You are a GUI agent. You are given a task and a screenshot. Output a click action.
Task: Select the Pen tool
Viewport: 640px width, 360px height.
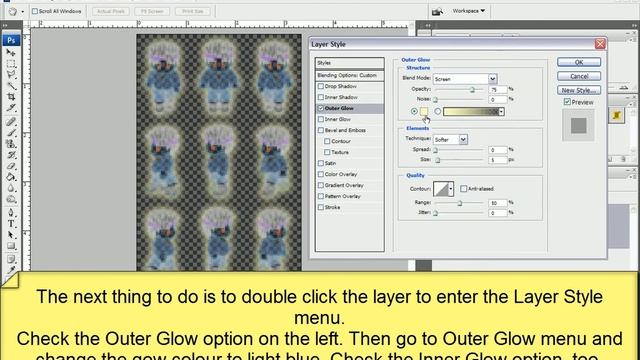[11, 213]
